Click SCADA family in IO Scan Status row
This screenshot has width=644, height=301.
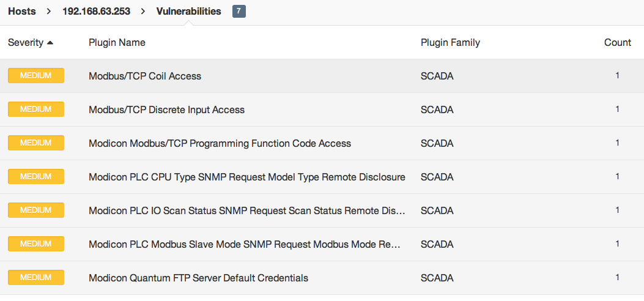click(437, 210)
